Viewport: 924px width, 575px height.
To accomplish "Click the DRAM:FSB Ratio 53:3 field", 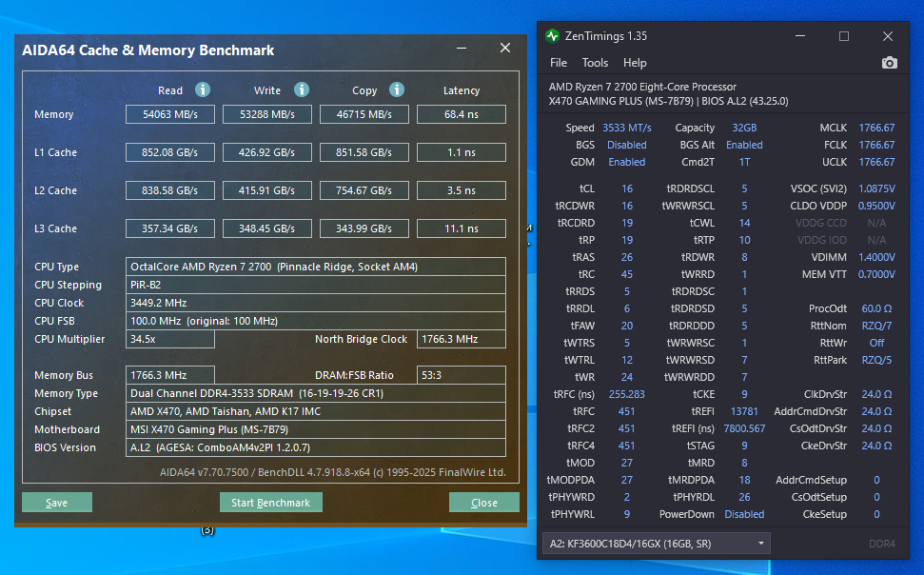I will [x=462, y=375].
